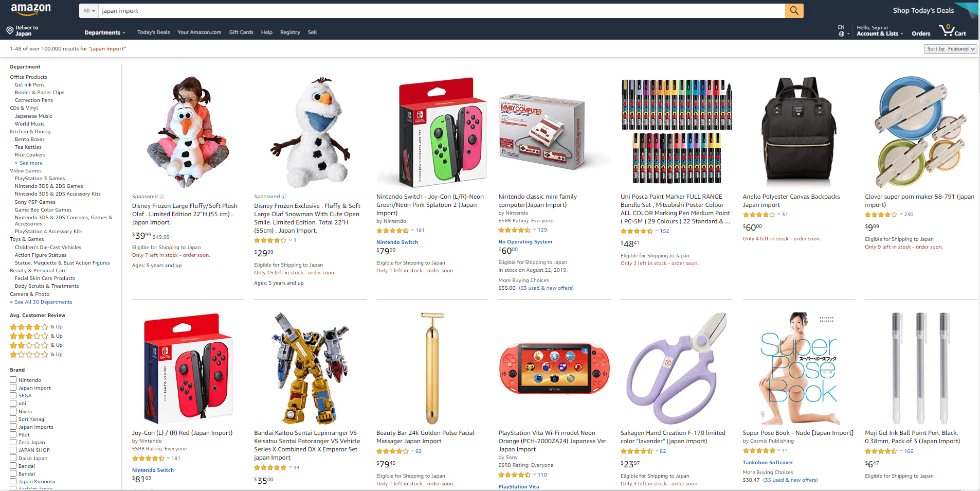Open the Today's Deals nav item
The height and width of the screenshot is (491, 980).
[153, 32]
